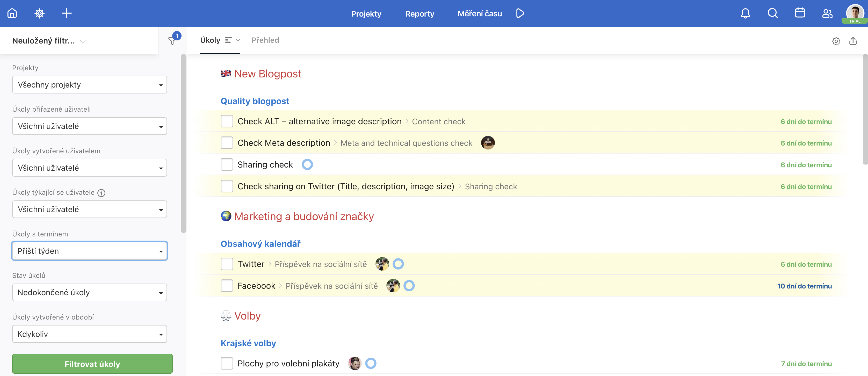Click the Neuložený filtr expander arrow
The image size is (868, 376).
click(x=84, y=40)
